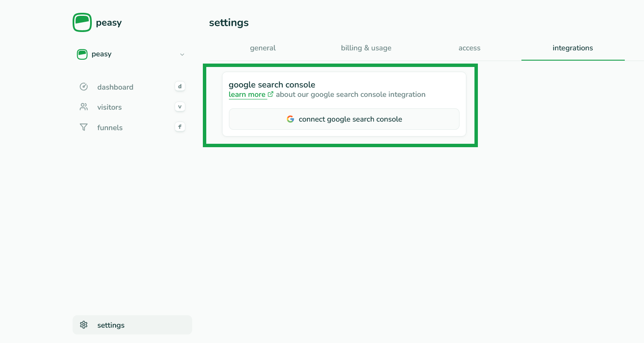The width and height of the screenshot is (644, 343).
Task: Go to dashboard in the sidebar
Action: click(x=115, y=87)
